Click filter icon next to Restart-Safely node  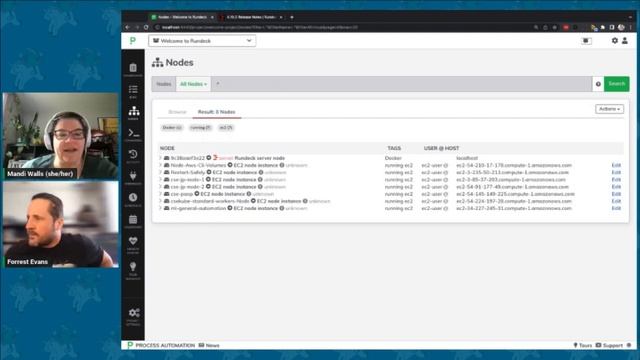click(x=209, y=172)
